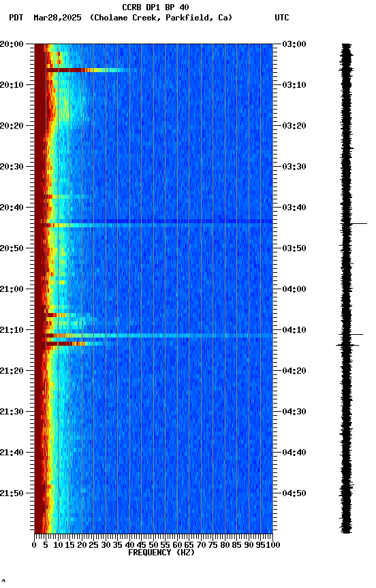Click the 100 Hz frequency tick label

click(x=274, y=545)
